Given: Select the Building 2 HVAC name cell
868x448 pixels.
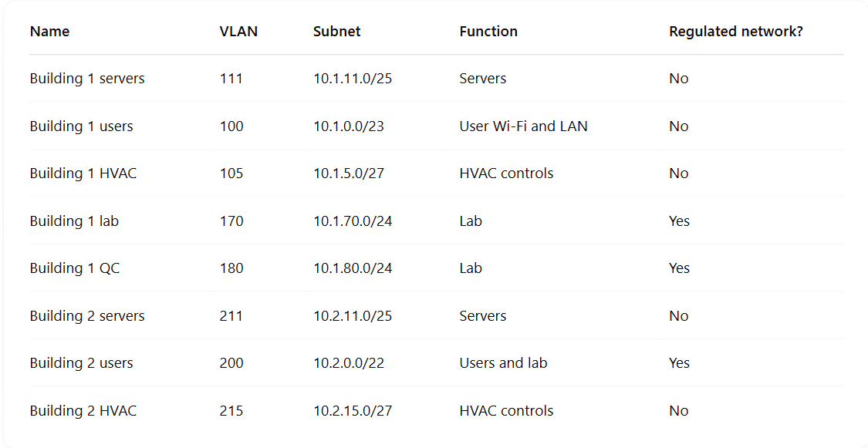Looking at the screenshot, I should 83,410.
